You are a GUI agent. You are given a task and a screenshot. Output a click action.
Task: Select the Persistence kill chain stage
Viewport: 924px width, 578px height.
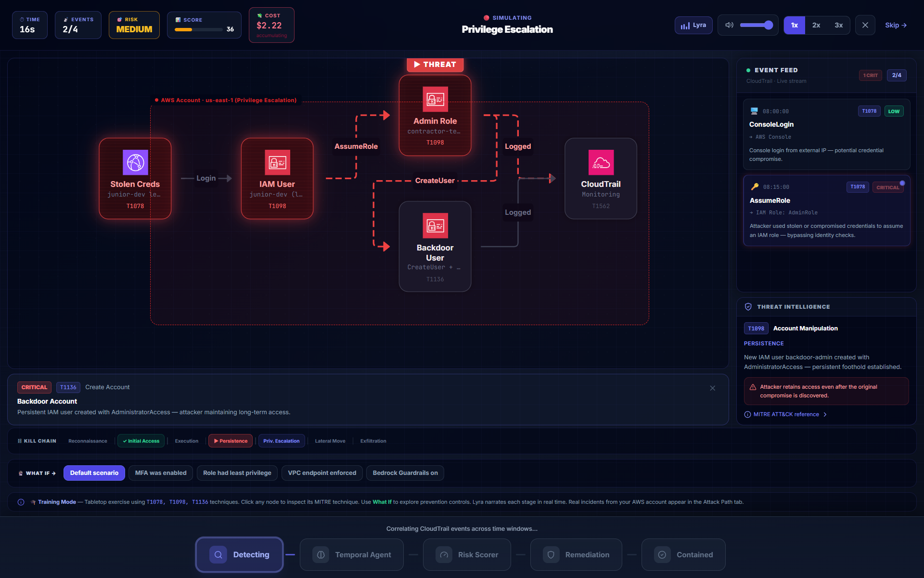click(x=231, y=441)
